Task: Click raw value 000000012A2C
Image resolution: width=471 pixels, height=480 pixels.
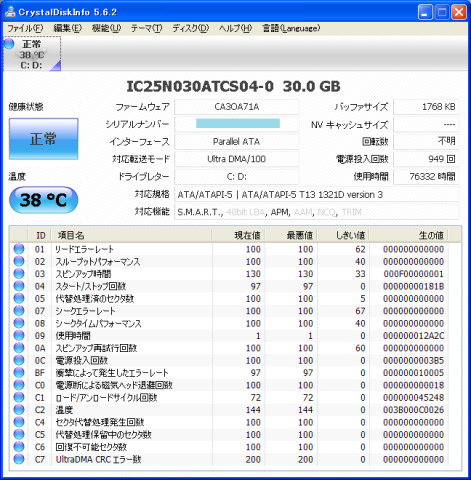Action: coord(413,336)
